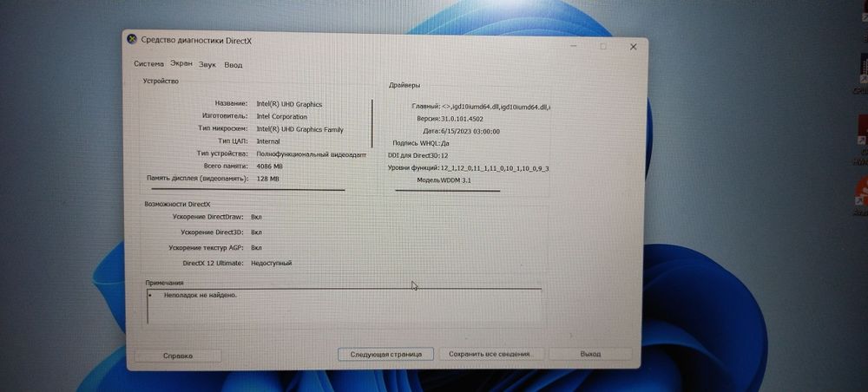Click the '4086 MB' total memory value
The image size is (868, 392).
pyautogui.click(x=270, y=166)
